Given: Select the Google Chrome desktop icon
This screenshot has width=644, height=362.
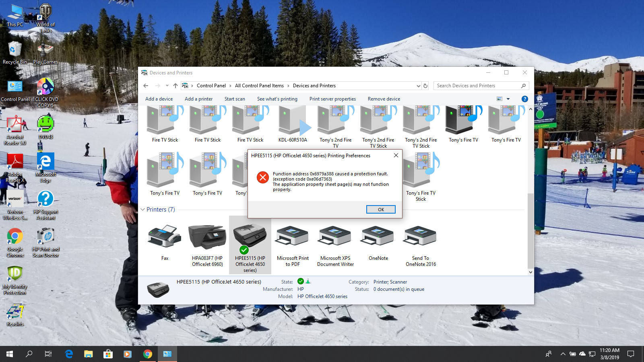Looking at the screenshot, I should (x=15, y=243).
